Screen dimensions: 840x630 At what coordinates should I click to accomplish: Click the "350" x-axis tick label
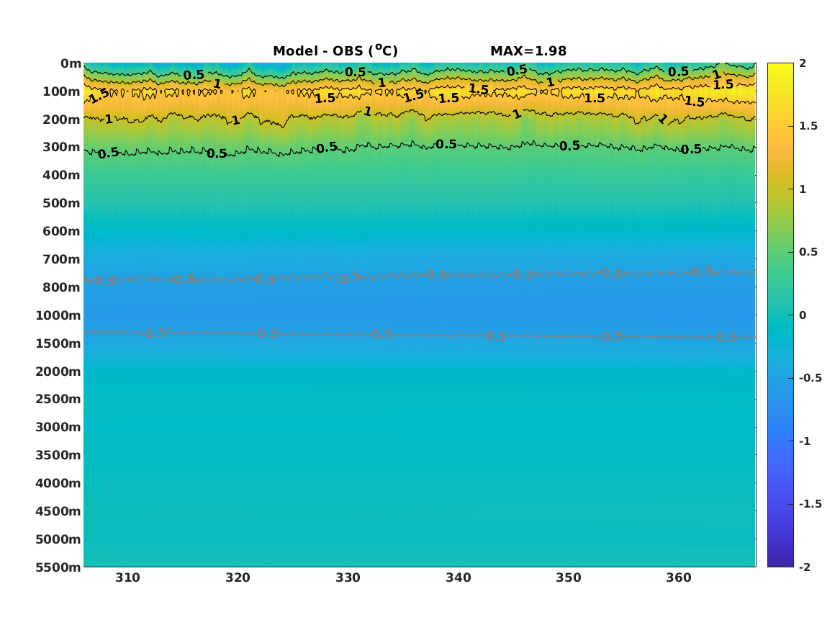[x=569, y=577]
